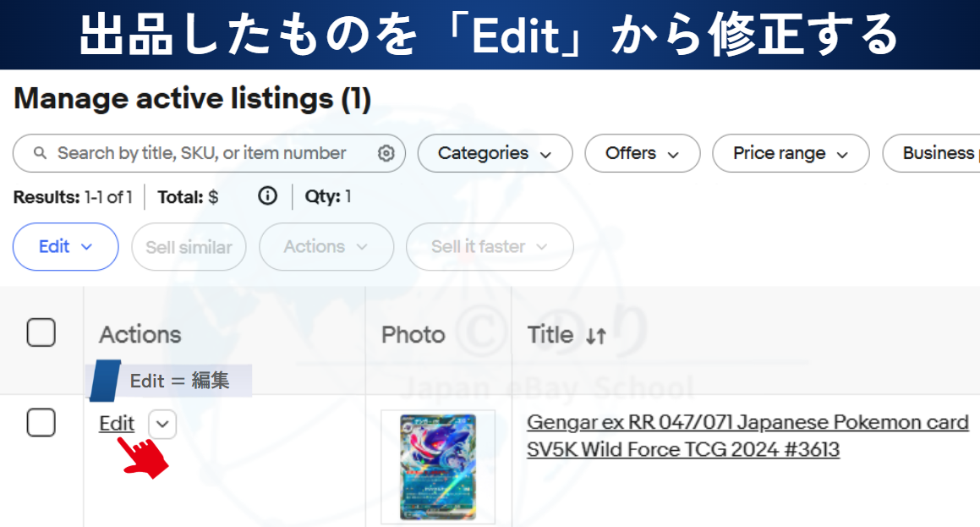Open the Offers filter dropdown
980x527 pixels.
[642, 153]
